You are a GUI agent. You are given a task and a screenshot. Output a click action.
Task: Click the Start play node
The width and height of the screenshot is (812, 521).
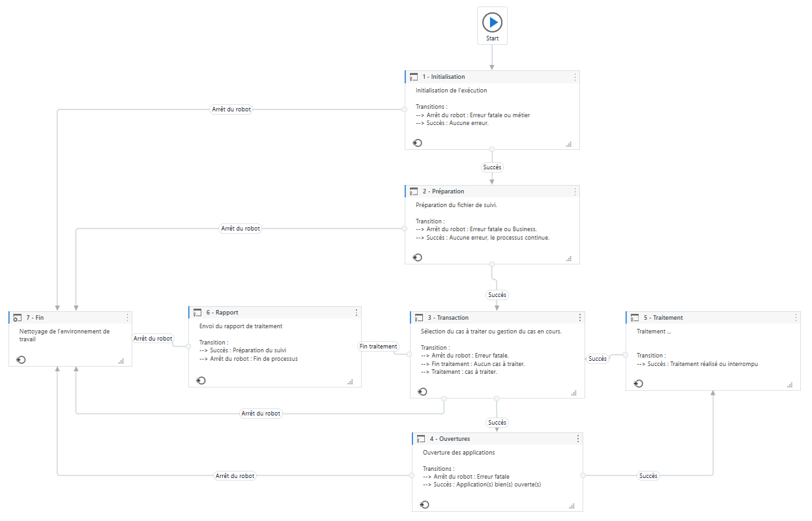[492, 23]
